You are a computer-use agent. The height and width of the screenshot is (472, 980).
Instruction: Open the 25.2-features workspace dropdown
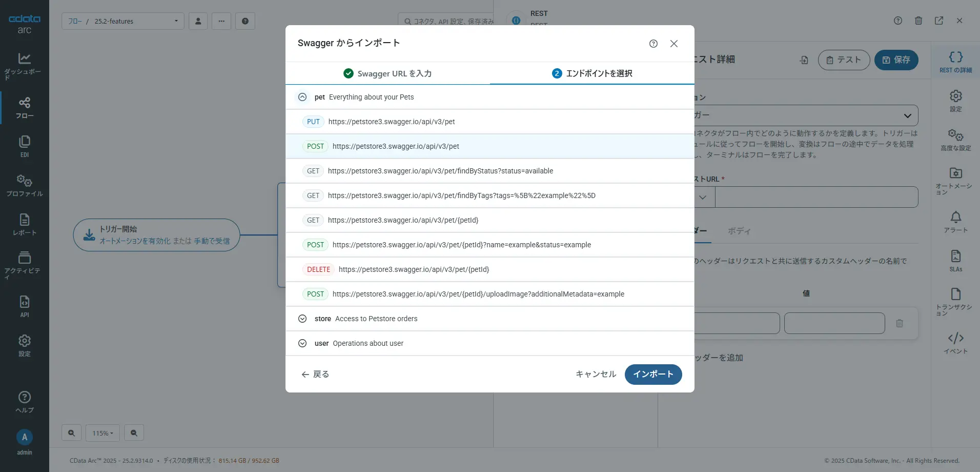(123, 21)
